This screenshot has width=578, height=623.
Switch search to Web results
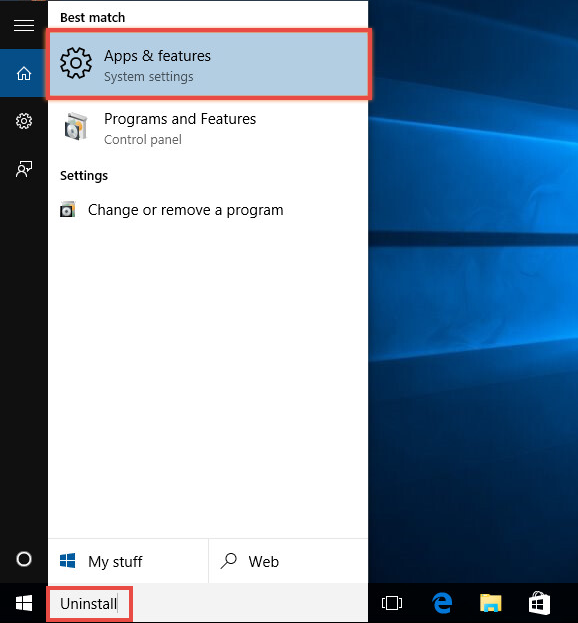288,561
